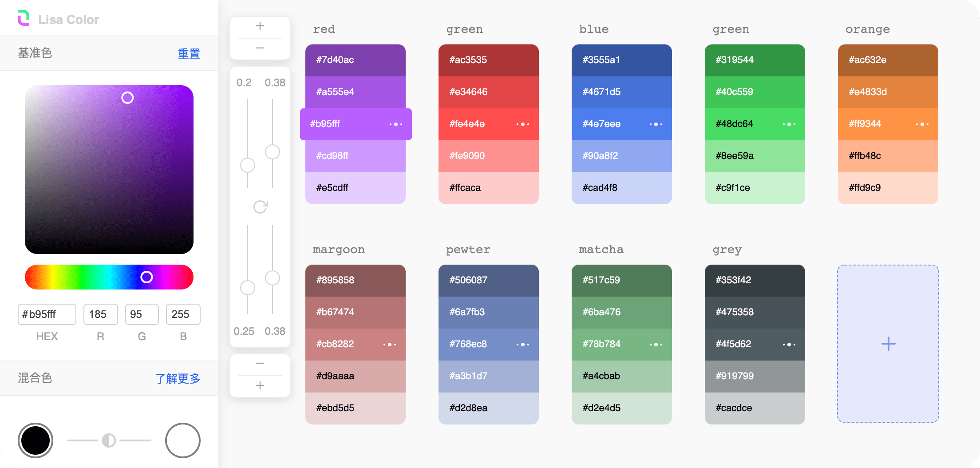Click the HEX input field #b95fff
Image resolution: width=980 pixels, height=468 pixels.
47,314
